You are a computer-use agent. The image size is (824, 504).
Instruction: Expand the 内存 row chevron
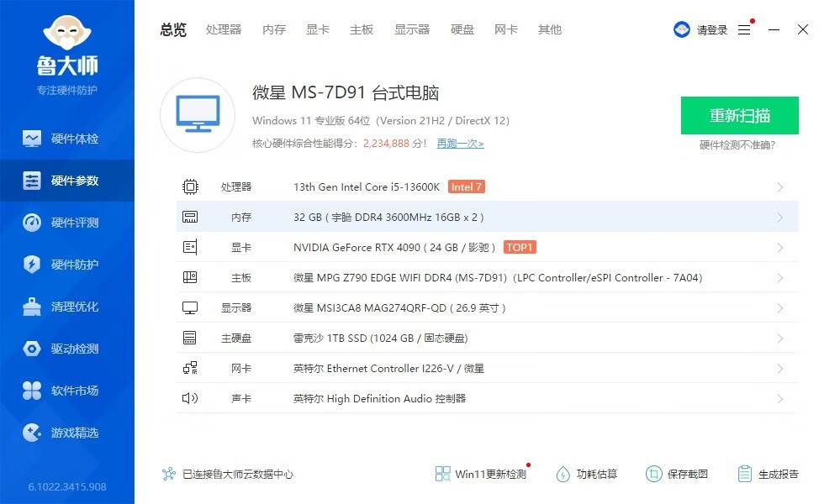780,218
